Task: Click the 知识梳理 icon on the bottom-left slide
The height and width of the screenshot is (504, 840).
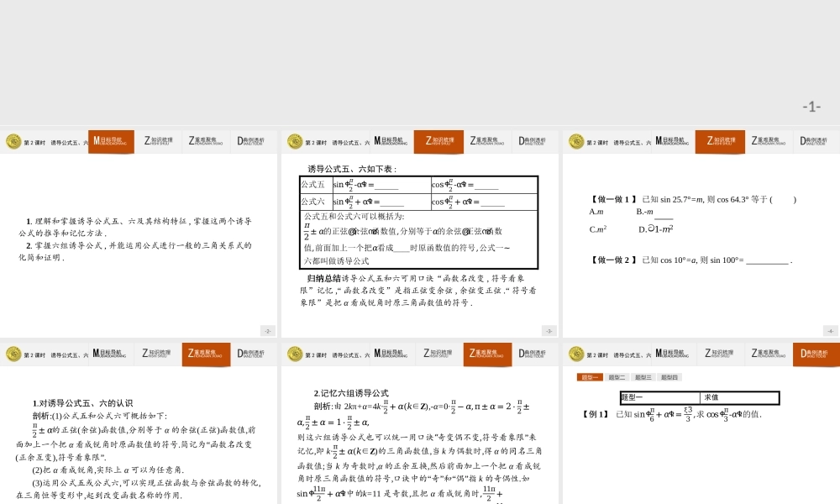Action: 156,354
